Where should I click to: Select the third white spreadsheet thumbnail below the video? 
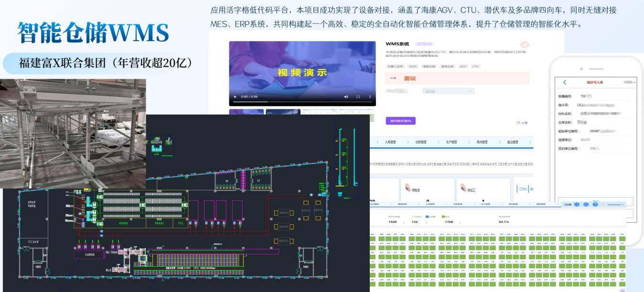click(x=319, y=112)
